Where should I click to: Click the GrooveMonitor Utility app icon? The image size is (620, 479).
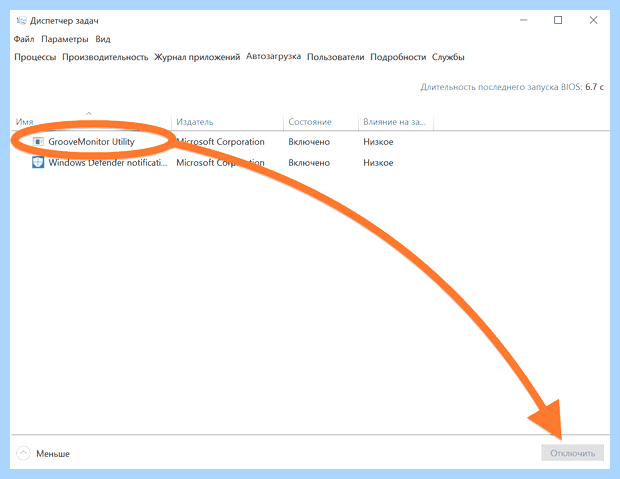38,142
